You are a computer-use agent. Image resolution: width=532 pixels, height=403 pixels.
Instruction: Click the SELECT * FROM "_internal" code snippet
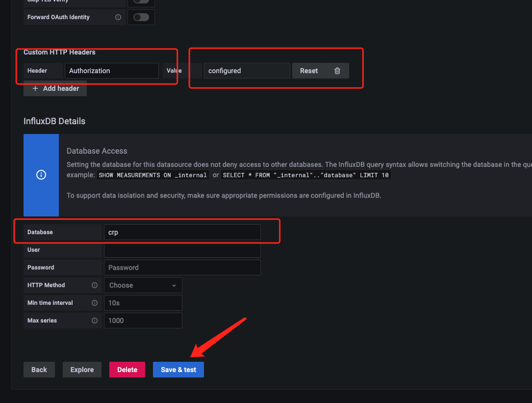click(x=305, y=175)
